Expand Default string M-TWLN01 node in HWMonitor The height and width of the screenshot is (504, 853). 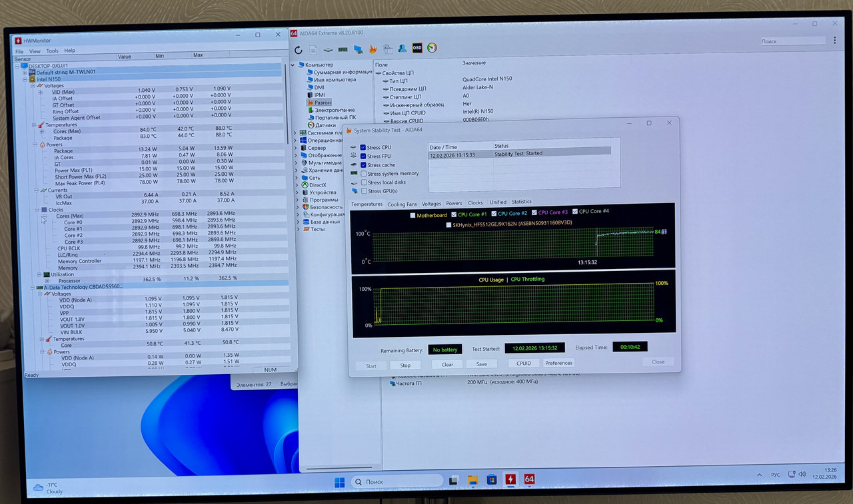(x=25, y=73)
